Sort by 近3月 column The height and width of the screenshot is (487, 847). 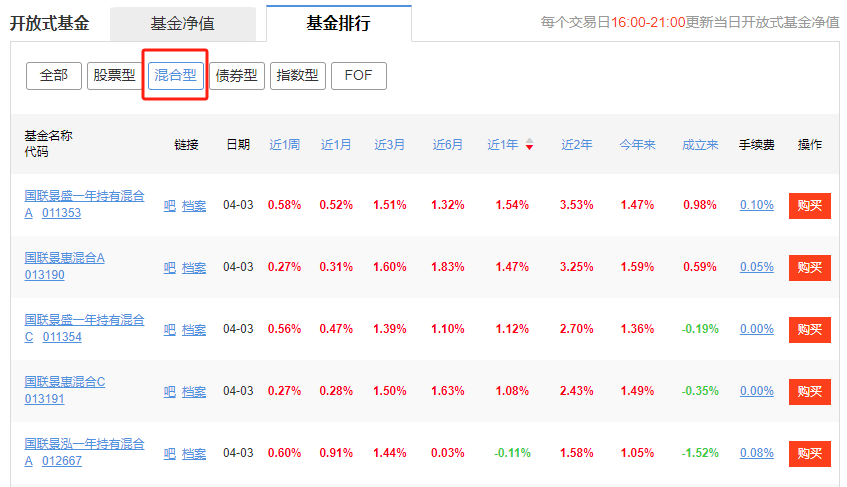click(x=389, y=145)
